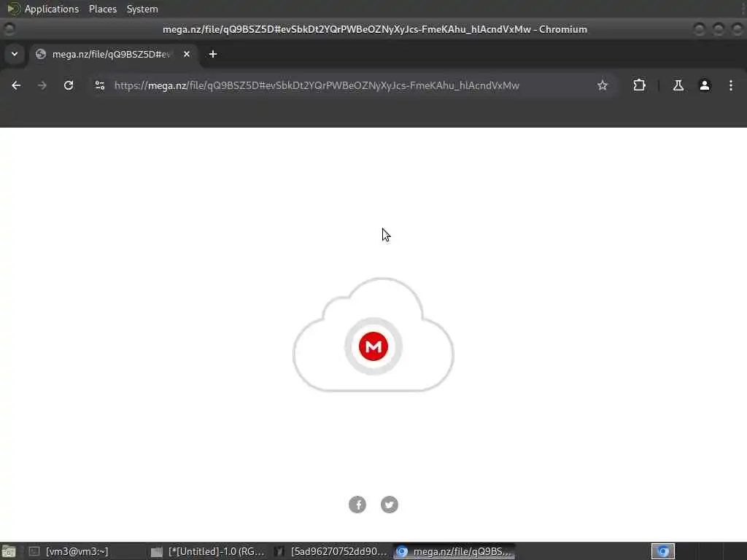
Task: Reload the mega.nz page
Action: 69,85
